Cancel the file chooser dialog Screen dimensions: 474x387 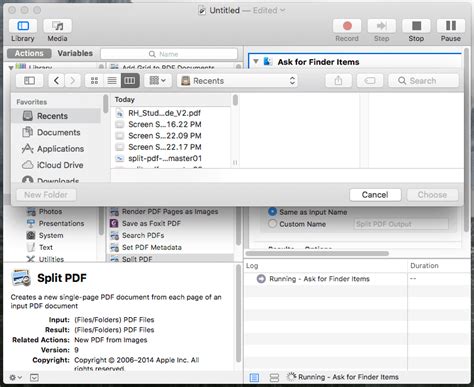coord(375,195)
